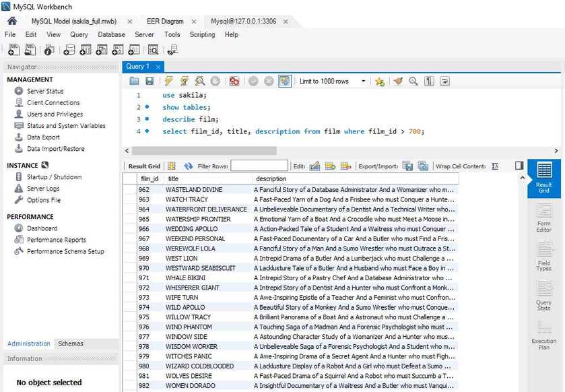Open the schema inspector toolbar icon
Screen dimensions: 565x392
click(x=49, y=50)
